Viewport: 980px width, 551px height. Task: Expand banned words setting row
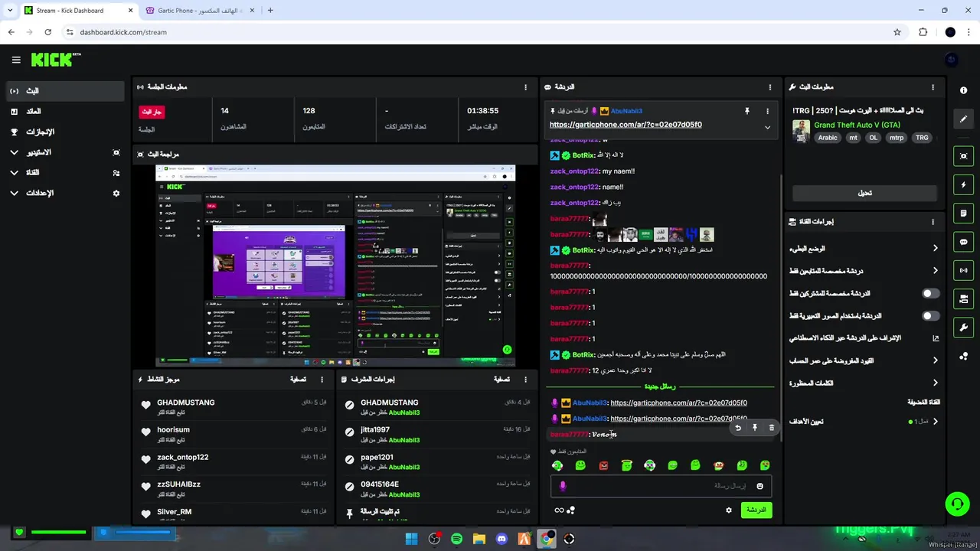864,383
